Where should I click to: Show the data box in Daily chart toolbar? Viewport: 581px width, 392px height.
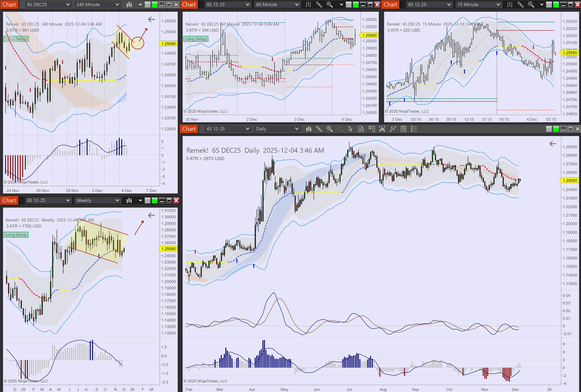click(361, 129)
